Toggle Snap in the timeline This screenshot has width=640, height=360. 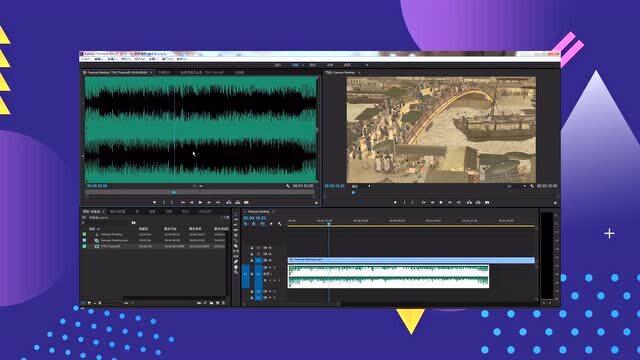coord(254,224)
